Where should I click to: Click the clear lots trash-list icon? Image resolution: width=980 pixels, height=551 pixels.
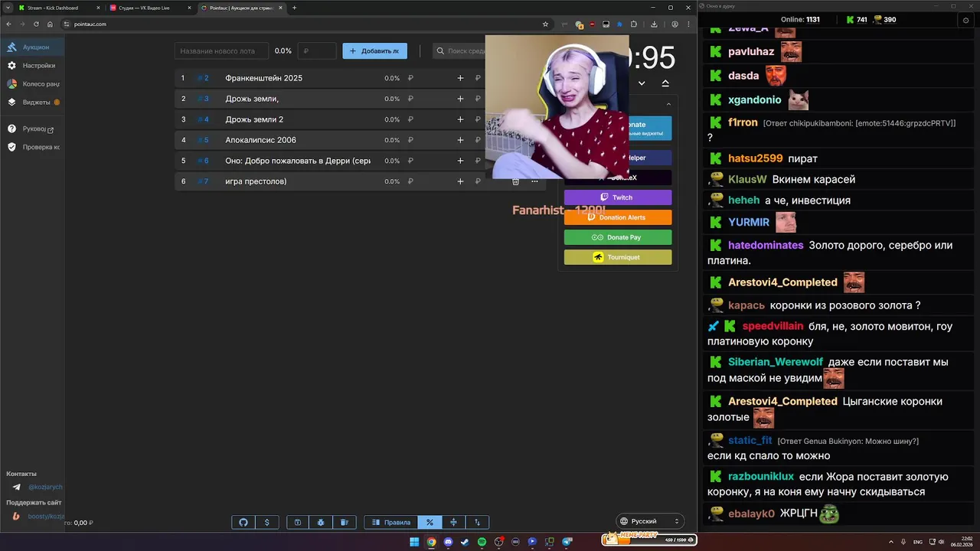[345, 522]
